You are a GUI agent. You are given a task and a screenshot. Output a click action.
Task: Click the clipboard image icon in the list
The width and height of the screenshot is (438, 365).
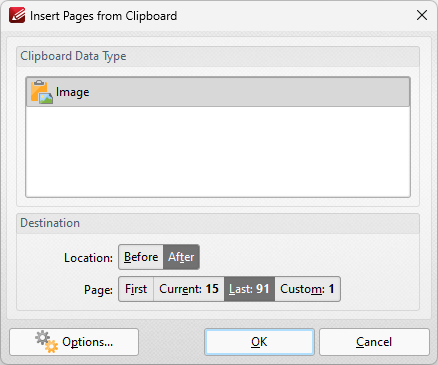point(42,92)
